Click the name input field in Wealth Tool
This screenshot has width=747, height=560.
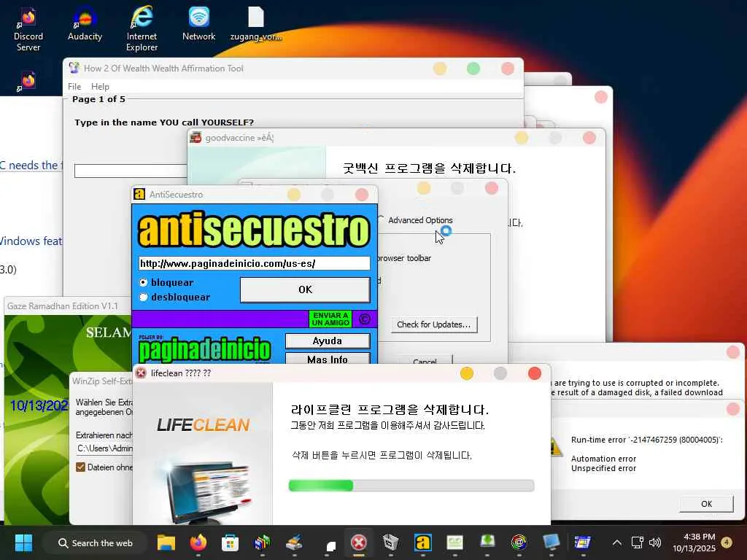point(131,171)
